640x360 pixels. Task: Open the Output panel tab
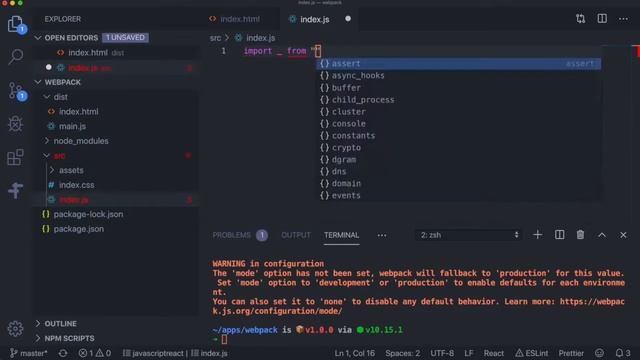[296, 235]
